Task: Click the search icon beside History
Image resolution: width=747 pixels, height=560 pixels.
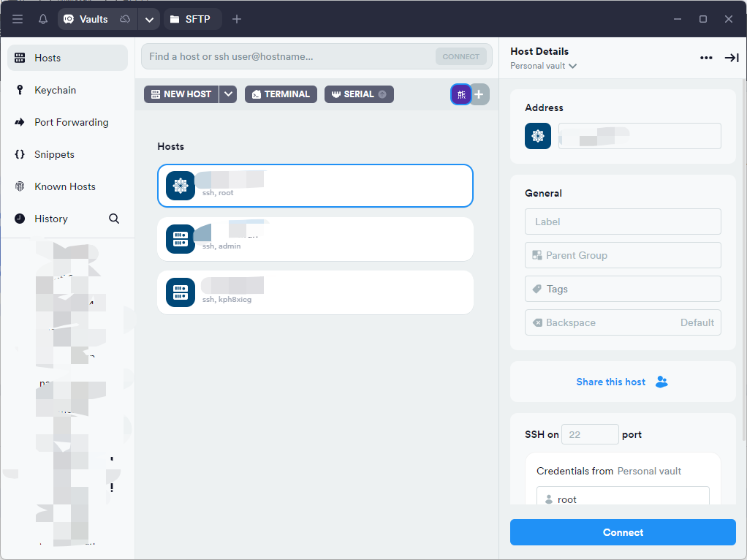Action: coord(114,219)
